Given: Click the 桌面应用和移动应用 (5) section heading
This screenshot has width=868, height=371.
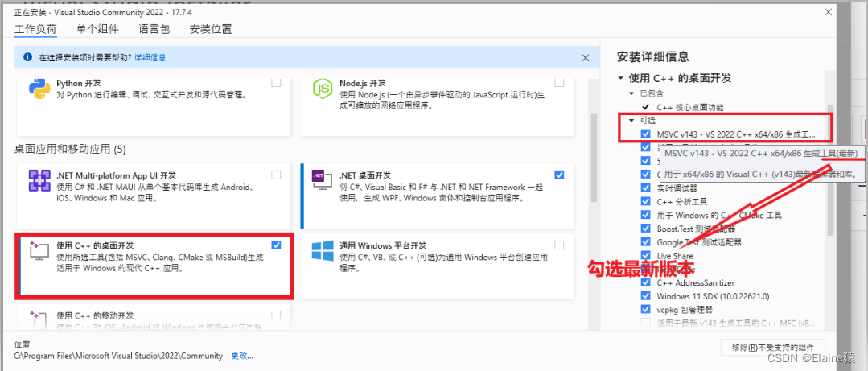Looking at the screenshot, I should coord(70,149).
